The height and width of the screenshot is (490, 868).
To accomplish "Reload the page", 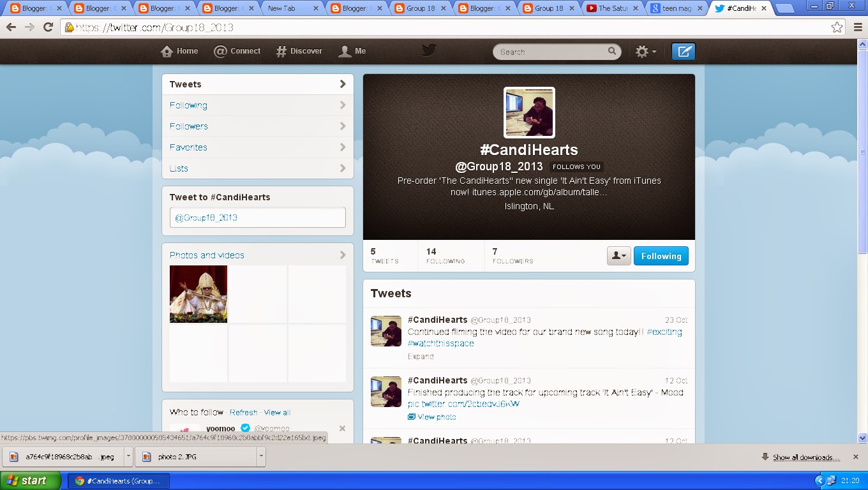I will pos(48,27).
